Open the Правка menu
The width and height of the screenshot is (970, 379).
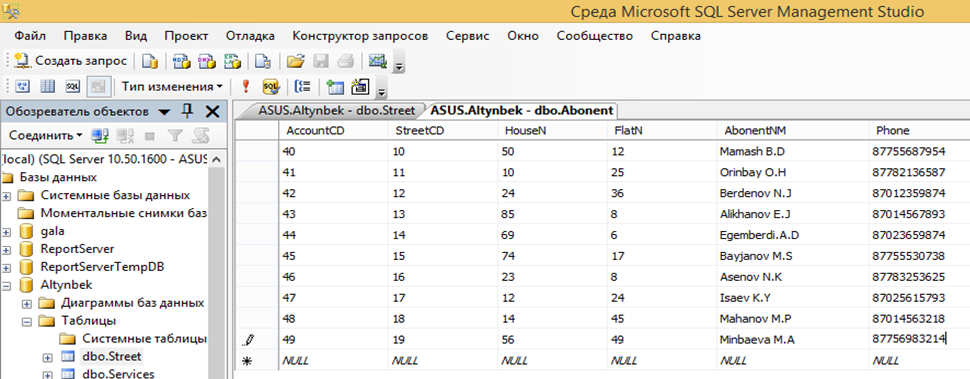click(85, 36)
